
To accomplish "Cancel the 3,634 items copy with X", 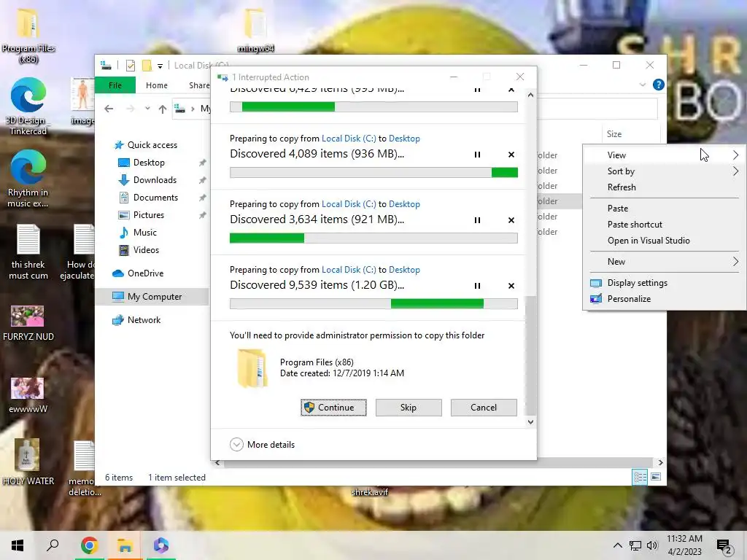I will [x=511, y=220].
